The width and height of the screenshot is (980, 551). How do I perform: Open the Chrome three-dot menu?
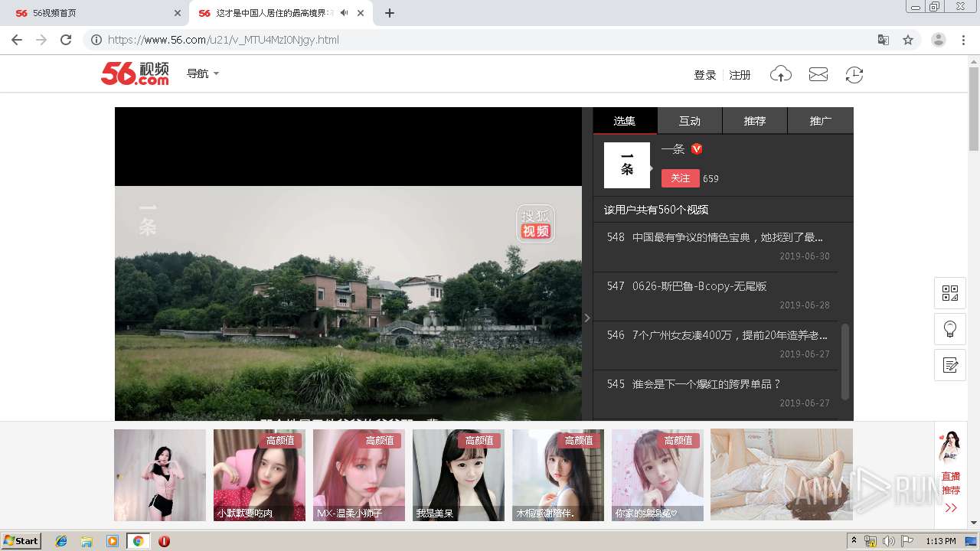(x=964, y=40)
